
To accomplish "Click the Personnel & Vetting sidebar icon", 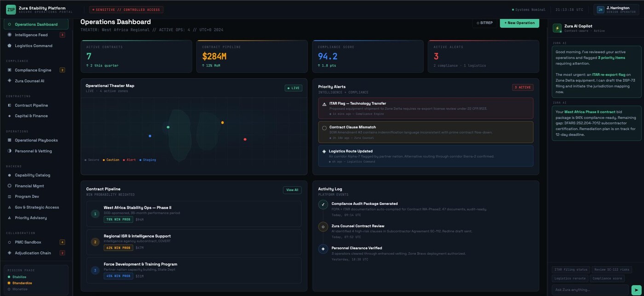I will click(10, 151).
